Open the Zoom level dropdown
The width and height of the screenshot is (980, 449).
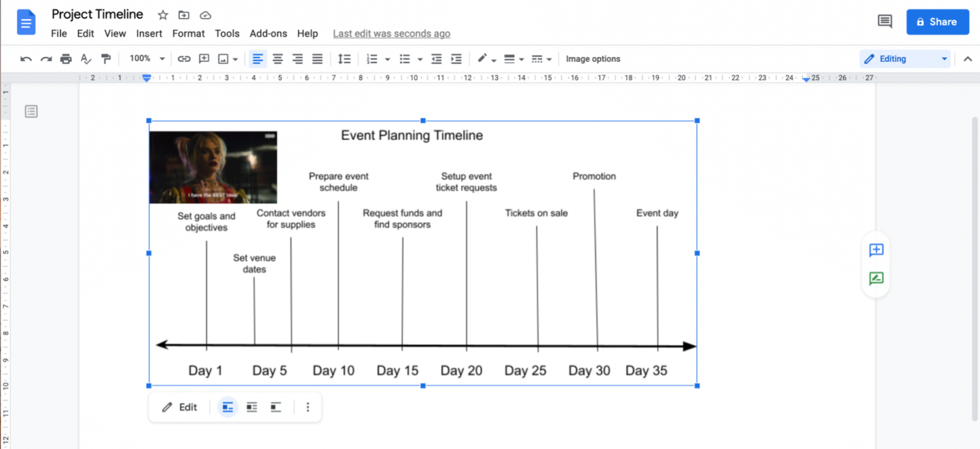[145, 58]
